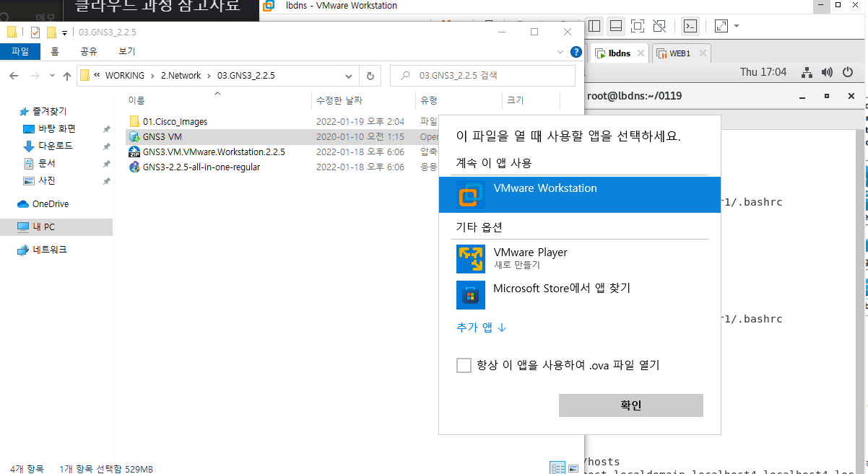Open Customize Quick Access Toolbar dropdown
The width and height of the screenshot is (868, 474).
[x=64, y=32]
